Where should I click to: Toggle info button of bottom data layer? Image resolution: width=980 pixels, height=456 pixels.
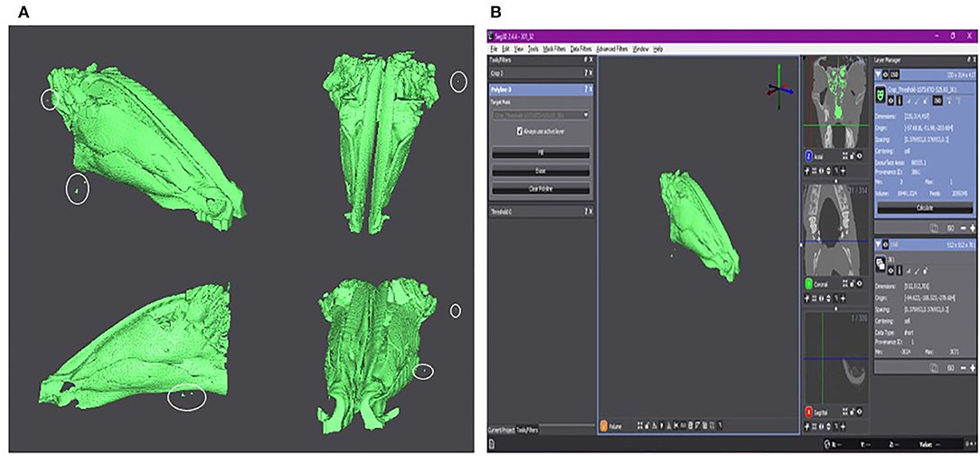point(900,270)
